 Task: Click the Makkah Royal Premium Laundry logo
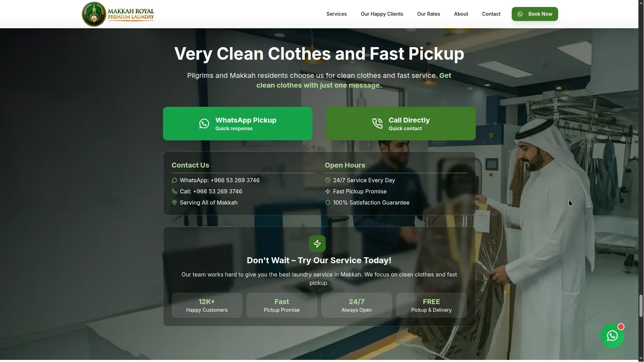(118, 14)
